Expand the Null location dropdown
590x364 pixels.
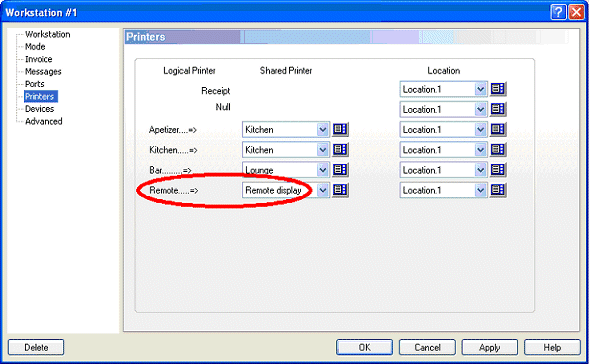[x=480, y=110]
